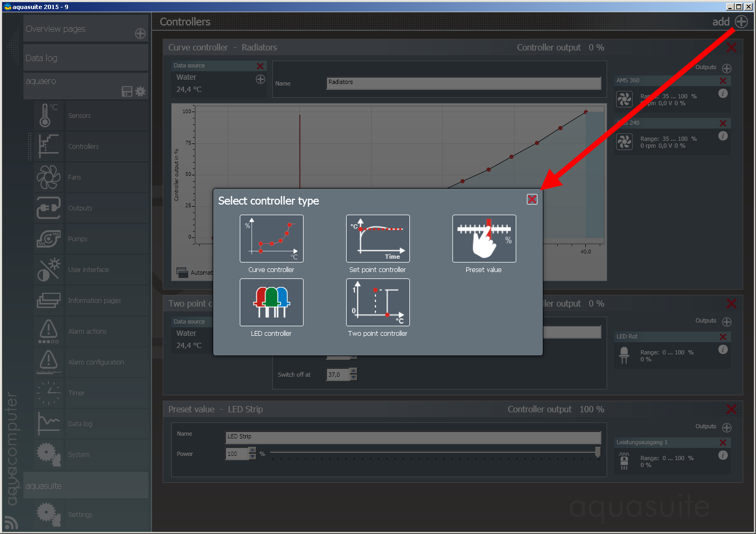Pick the Preset value controller icon

[484, 239]
